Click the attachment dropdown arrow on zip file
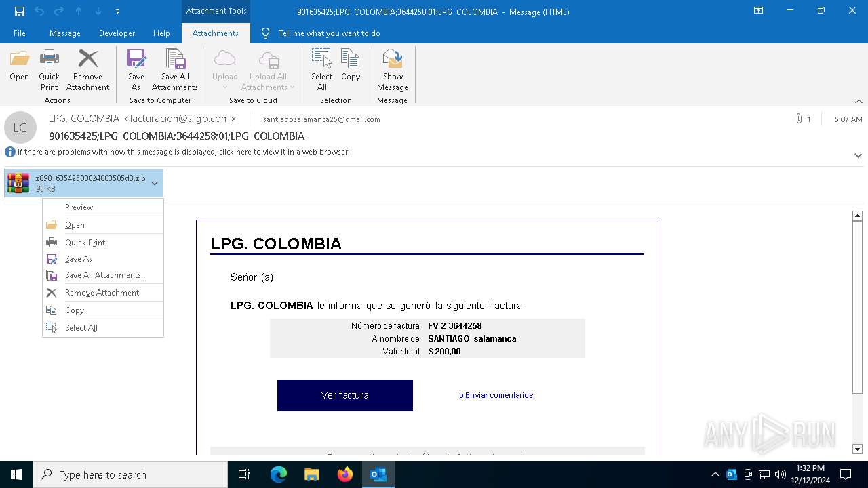 (155, 183)
